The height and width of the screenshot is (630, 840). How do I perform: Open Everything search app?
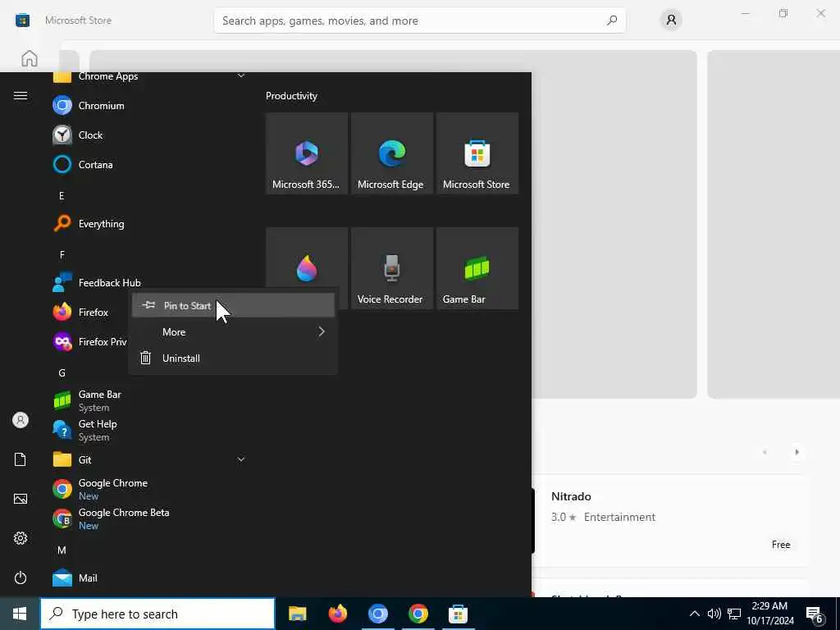[149, 223]
